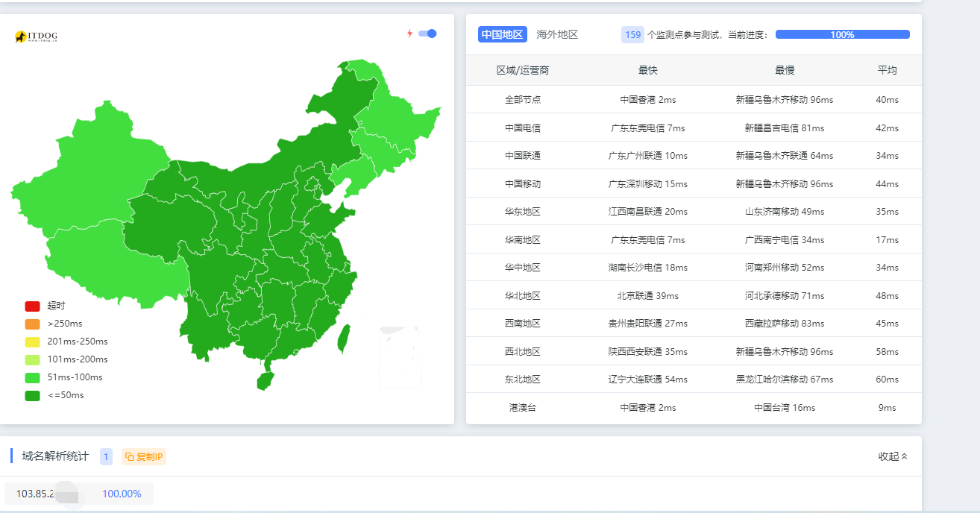Click Hainan island on the map
Viewport: 980px width, 513px height.
265,380
